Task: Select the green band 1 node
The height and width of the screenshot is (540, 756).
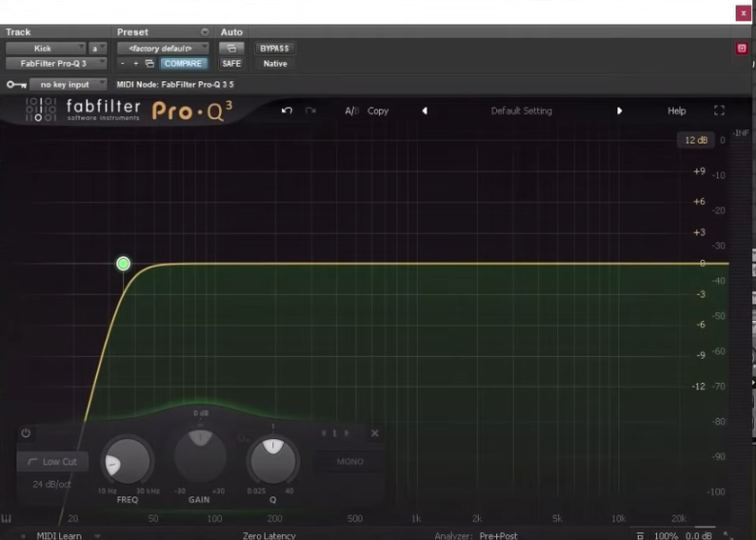Action: pyautogui.click(x=123, y=264)
